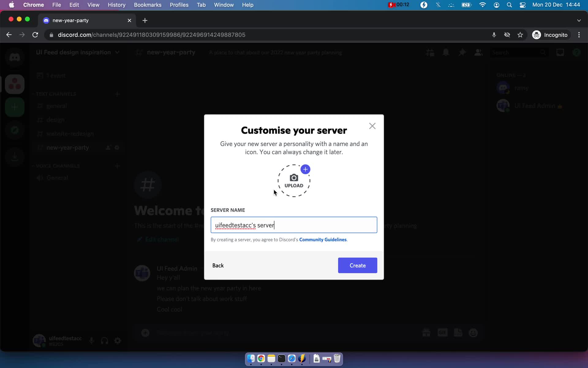Click the Community Guidelines link
The width and height of the screenshot is (588, 368).
click(322, 240)
